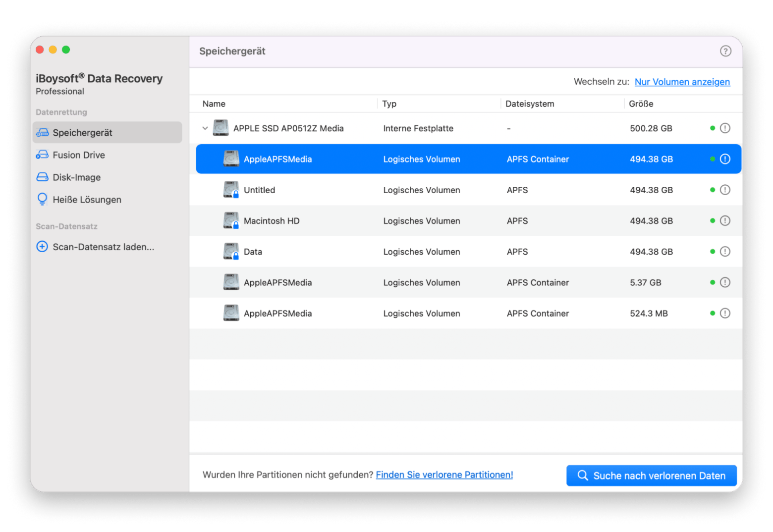Viewport: 773px width, 532px height.
Task: Sort by the Dateisystem column header
Action: coord(530,104)
